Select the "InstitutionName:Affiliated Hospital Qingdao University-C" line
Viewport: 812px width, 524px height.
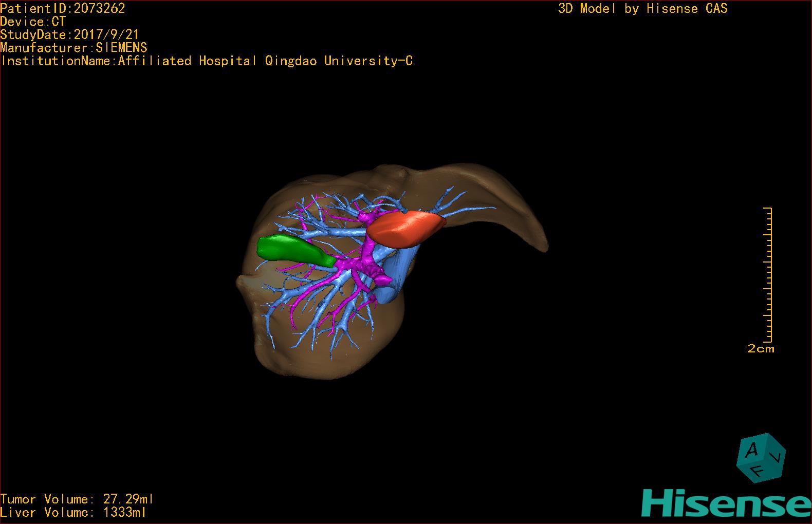[x=207, y=61]
